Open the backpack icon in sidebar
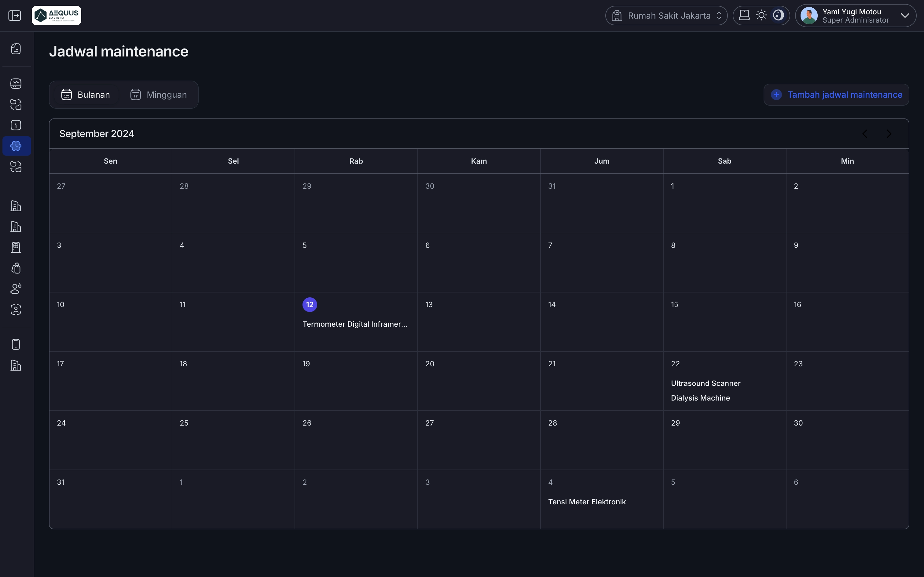Image resolution: width=924 pixels, height=577 pixels. point(16,268)
